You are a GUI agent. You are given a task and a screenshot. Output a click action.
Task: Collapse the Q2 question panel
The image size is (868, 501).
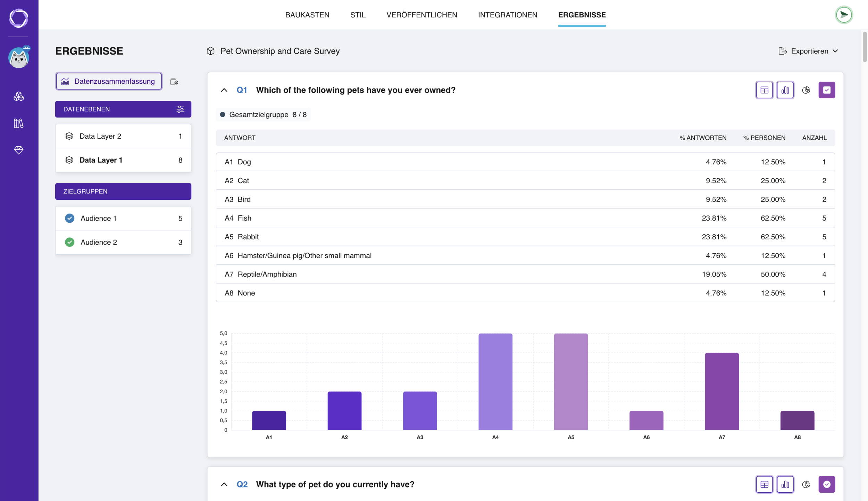(x=224, y=484)
